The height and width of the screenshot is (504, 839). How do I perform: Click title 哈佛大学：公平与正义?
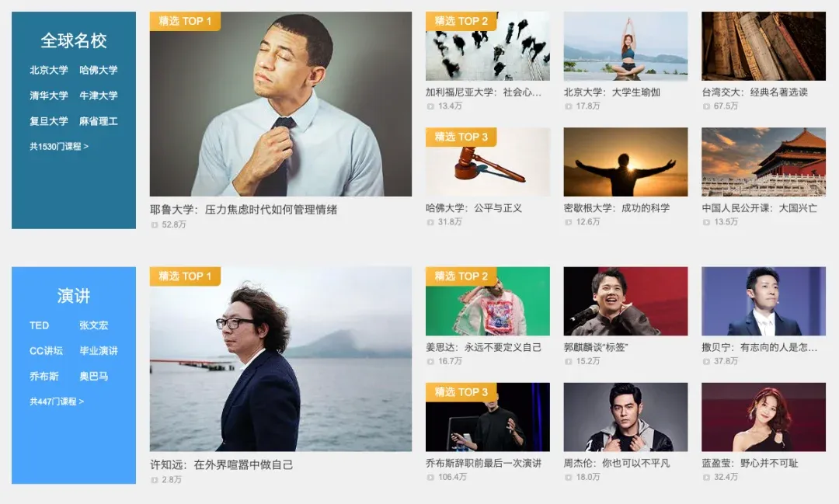[474, 208]
